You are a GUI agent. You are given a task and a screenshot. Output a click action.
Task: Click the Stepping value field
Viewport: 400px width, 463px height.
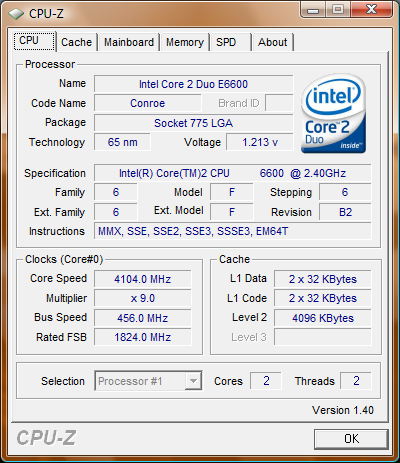tap(345, 192)
